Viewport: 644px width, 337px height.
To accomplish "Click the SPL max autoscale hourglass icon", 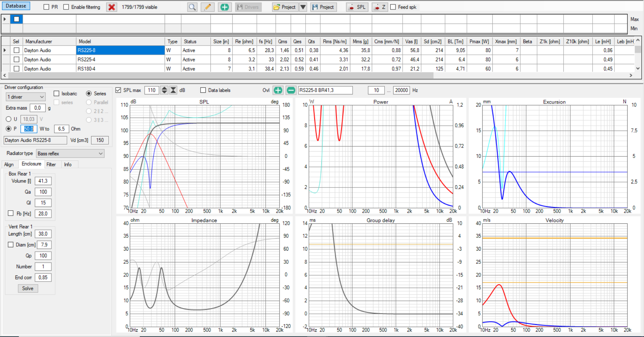I will [173, 90].
